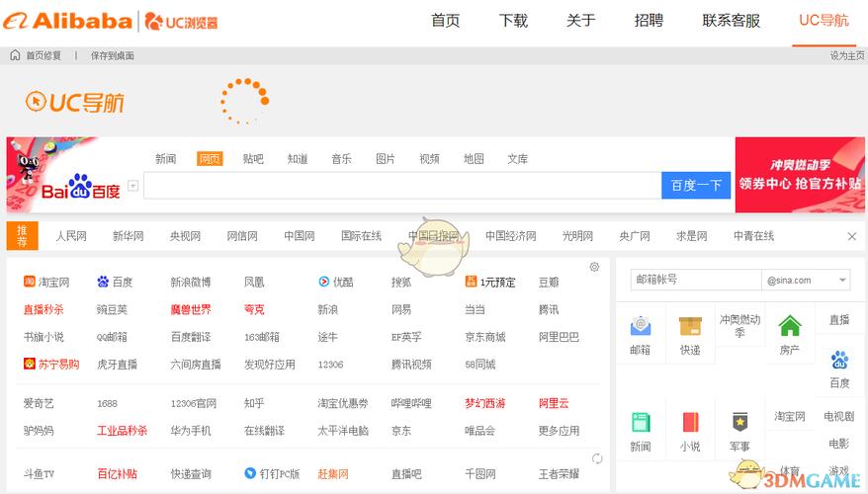Open 哔哩哔哩 link
The width and height of the screenshot is (868, 494).
[x=411, y=403]
